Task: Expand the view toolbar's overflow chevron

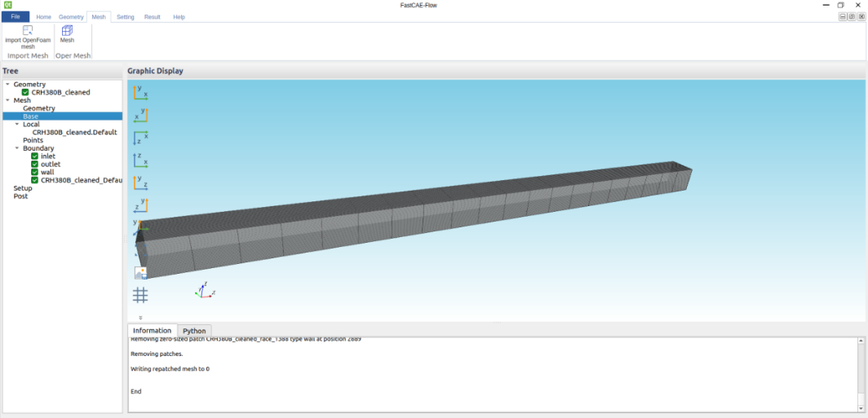Action: point(140,318)
